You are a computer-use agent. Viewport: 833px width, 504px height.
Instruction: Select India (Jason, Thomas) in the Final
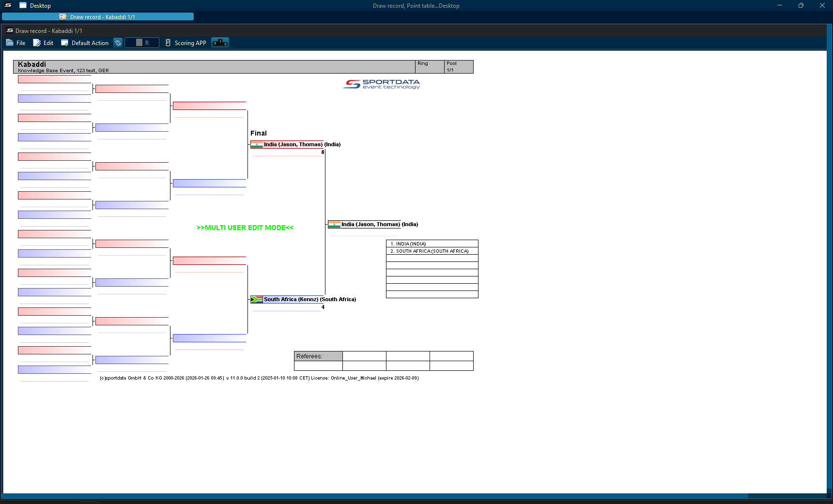point(293,145)
